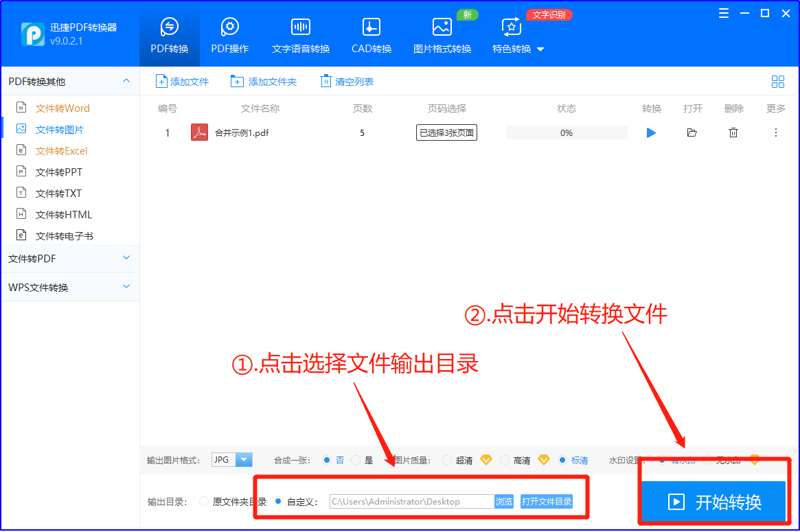Expand the WPS文件转换 section
Image resolution: width=800 pixels, height=532 pixels.
click(70, 287)
